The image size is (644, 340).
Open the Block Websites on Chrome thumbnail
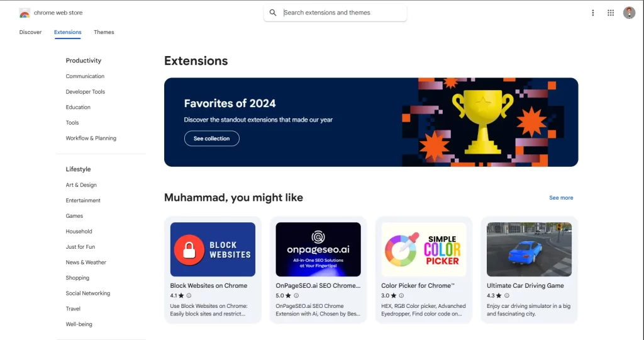(213, 249)
